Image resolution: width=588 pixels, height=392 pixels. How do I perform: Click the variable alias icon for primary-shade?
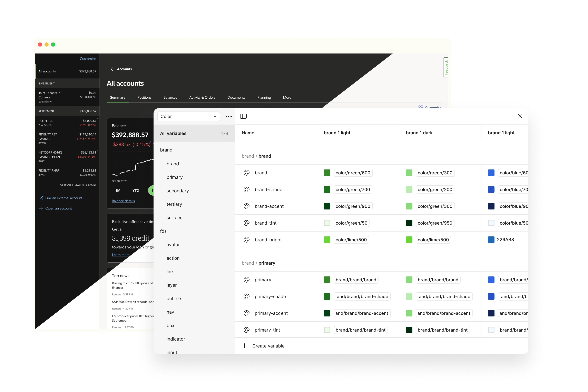click(246, 297)
